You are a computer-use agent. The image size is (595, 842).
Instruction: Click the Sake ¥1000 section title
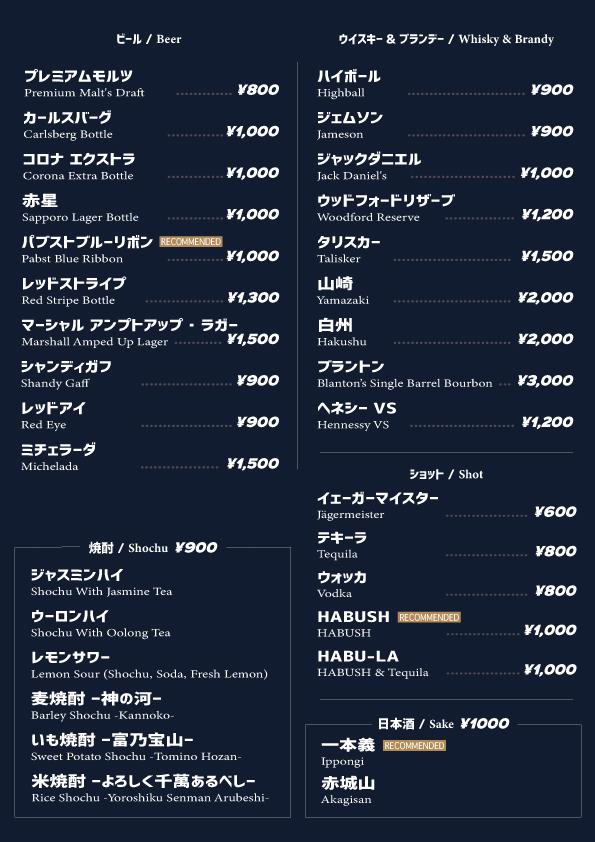click(444, 724)
